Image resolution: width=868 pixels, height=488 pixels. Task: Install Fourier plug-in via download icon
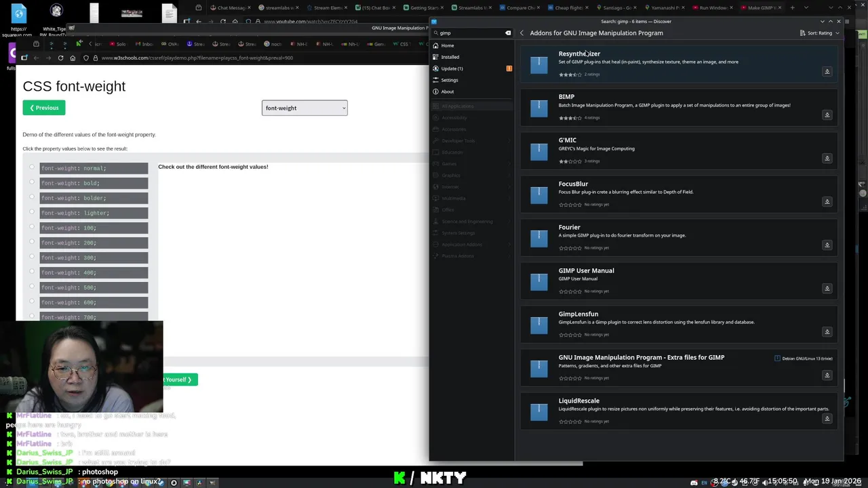point(827,245)
